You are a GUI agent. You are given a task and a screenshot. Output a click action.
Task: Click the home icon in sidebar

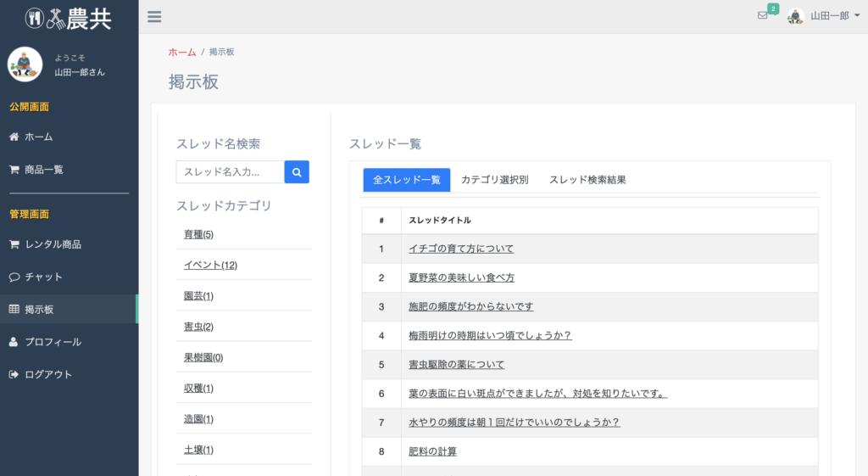tap(14, 137)
